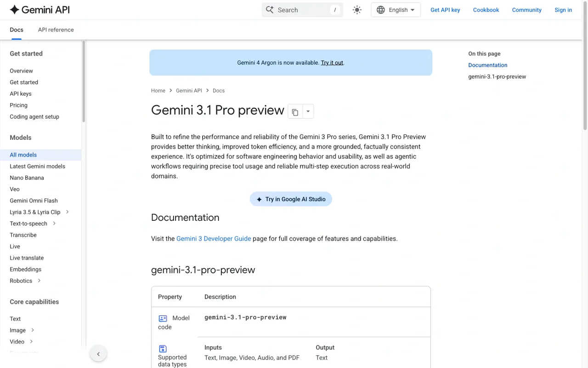Image resolution: width=588 pixels, height=368 pixels.
Task: Open API keys in the sidebar
Action: tap(21, 94)
